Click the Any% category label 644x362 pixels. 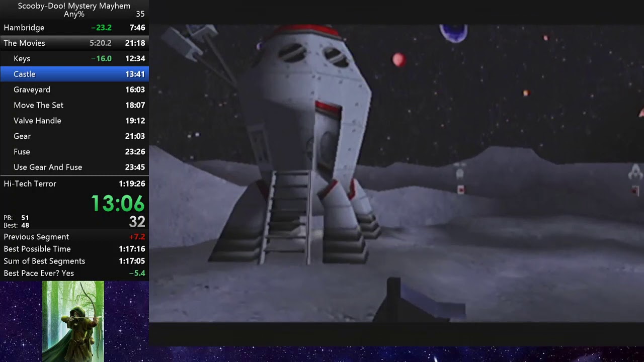coord(74,14)
